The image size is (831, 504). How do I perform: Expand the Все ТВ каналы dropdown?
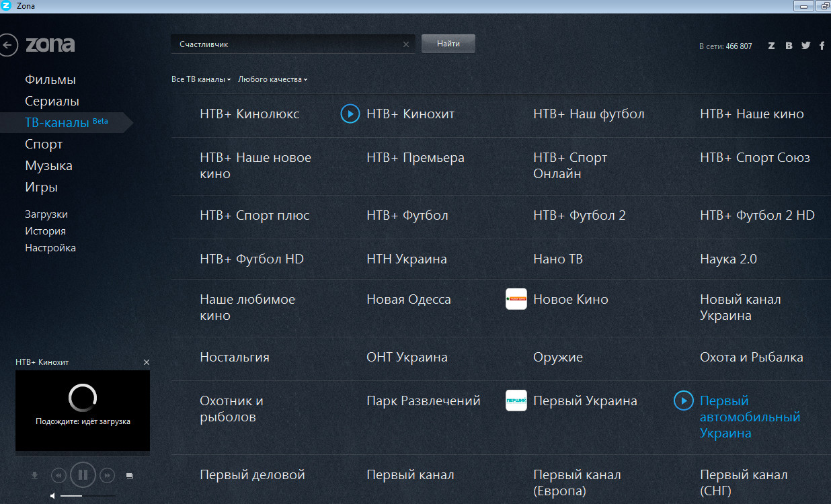coord(200,79)
